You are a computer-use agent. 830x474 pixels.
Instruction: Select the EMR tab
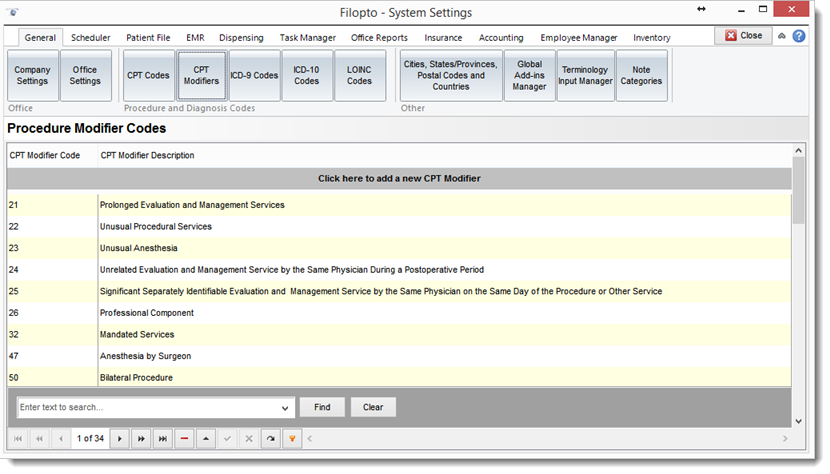[x=195, y=38]
